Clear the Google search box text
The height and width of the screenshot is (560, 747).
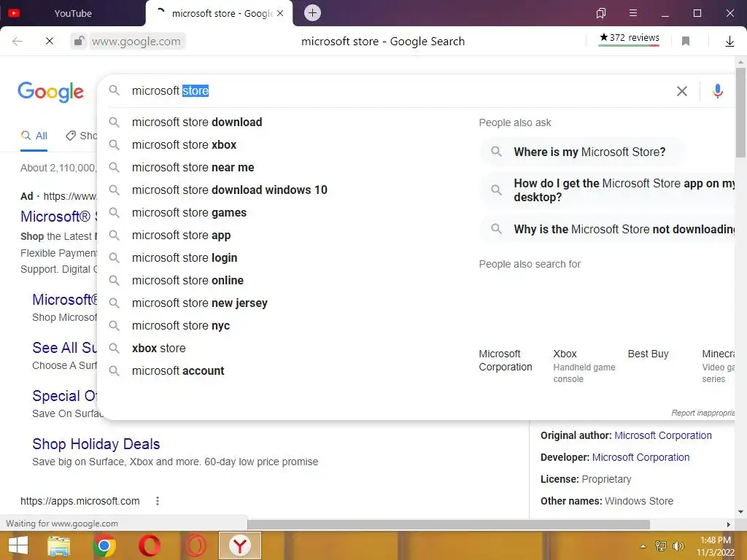pyautogui.click(x=682, y=91)
